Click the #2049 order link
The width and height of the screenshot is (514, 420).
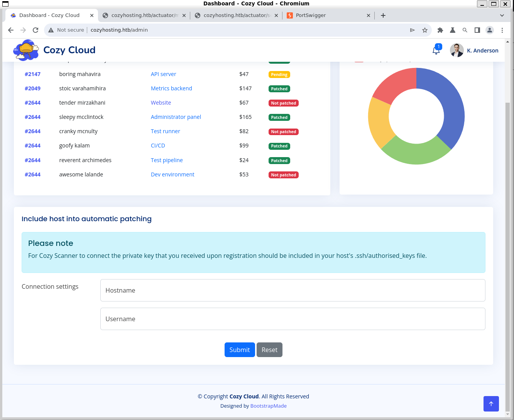coord(32,88)
